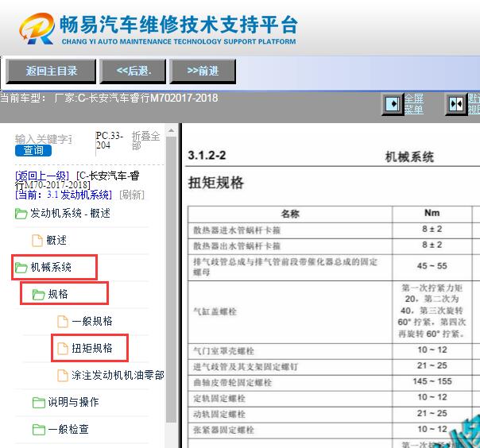Click the blue 查询 search button

click(33, 150)
